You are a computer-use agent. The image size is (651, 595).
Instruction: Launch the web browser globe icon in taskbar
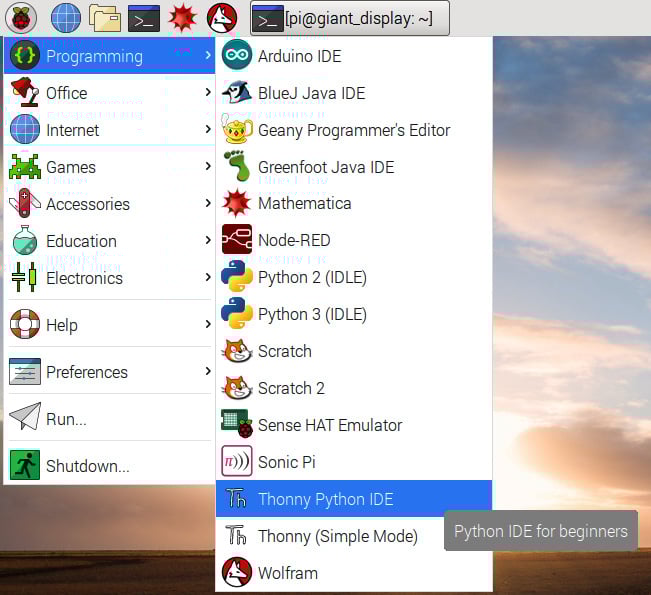point(66,18)
